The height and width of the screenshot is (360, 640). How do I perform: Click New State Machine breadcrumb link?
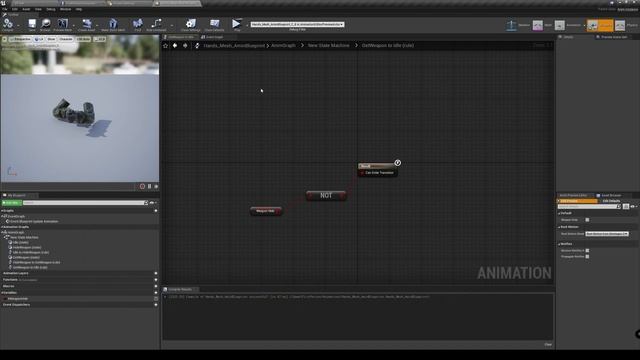(329, 46)
